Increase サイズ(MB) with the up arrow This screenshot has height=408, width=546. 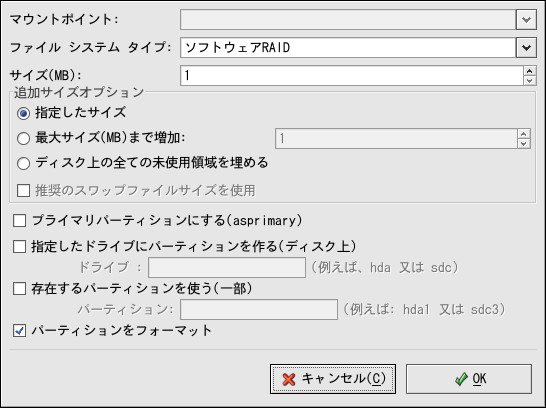[x=530, y=71]
